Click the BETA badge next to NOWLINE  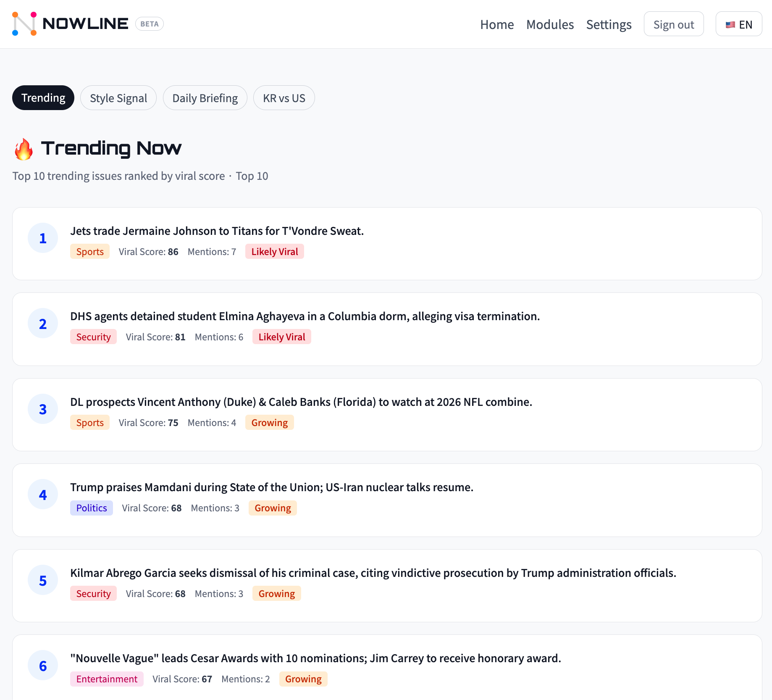150,24
